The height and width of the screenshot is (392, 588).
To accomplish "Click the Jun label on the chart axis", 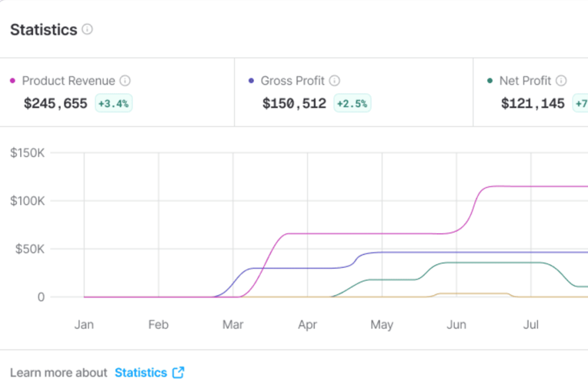I will pyautogui.click(x=456, y=325).
